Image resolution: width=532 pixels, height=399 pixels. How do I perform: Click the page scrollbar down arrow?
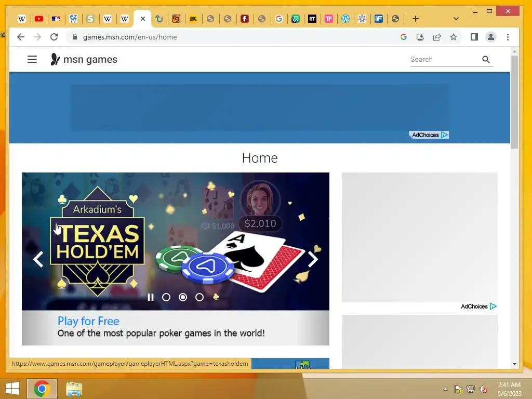pos(514,364)
